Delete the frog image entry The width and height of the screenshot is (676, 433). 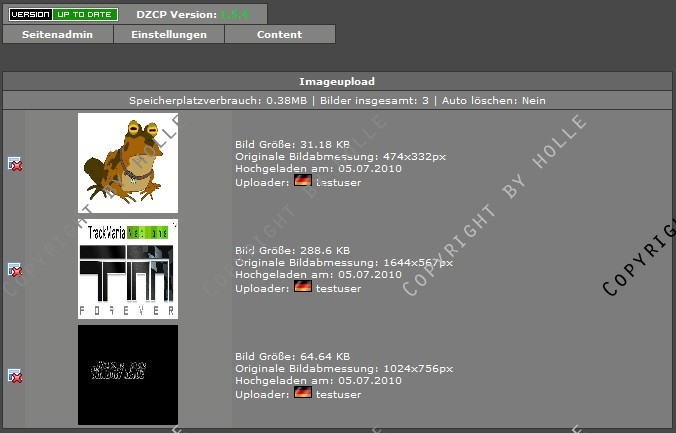[15, 164]
